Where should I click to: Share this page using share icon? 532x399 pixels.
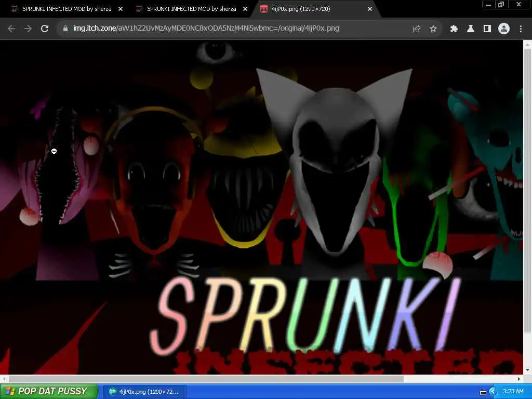tap(416, 29)
